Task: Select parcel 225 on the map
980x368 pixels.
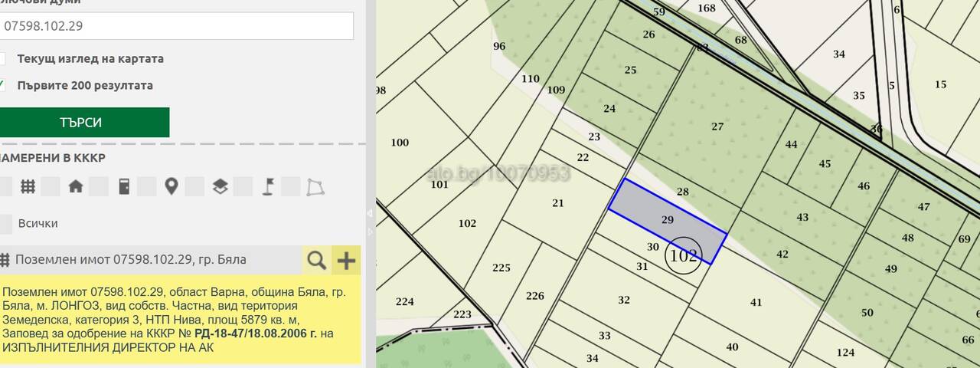Action: [501, 268]
